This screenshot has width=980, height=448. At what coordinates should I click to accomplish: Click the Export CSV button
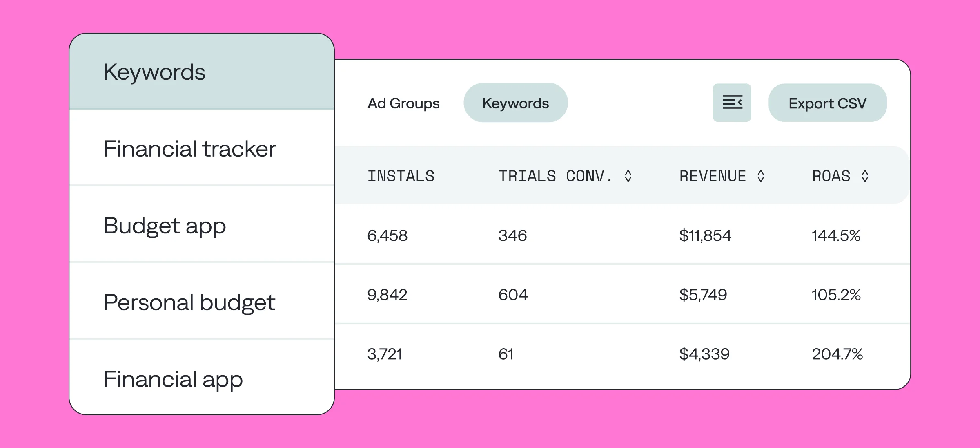[x=828, y=103]
